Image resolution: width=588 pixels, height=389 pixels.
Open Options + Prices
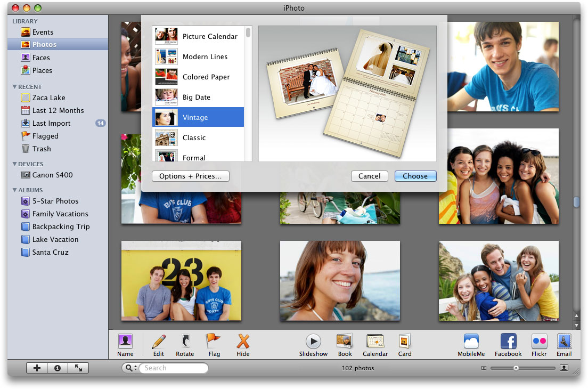click(190, 176)
